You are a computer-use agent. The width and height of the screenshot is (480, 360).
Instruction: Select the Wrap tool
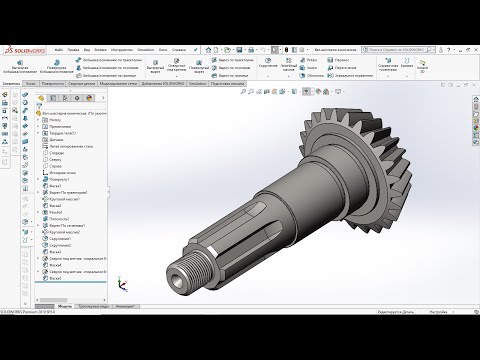[338, 60]
